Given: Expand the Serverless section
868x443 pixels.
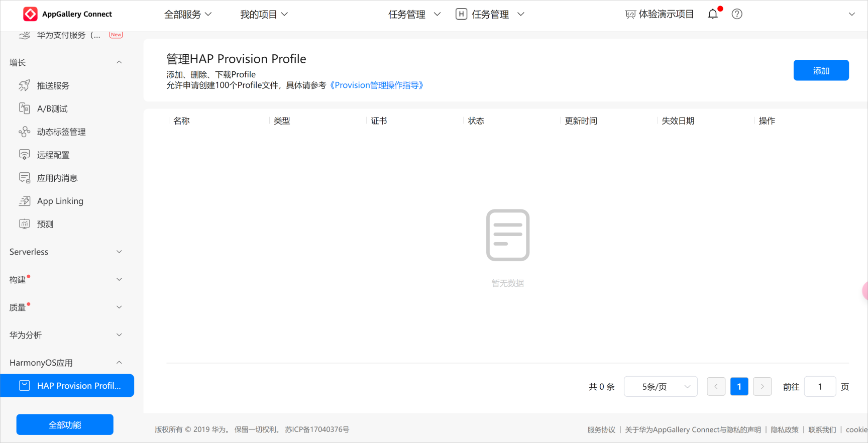Looking at the screenshot, I should [119, 252].
